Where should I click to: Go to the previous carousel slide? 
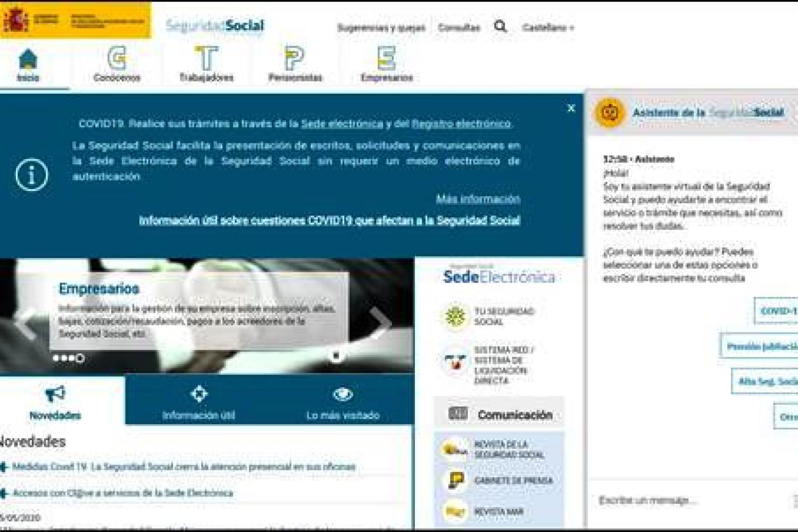coord(27,323)
